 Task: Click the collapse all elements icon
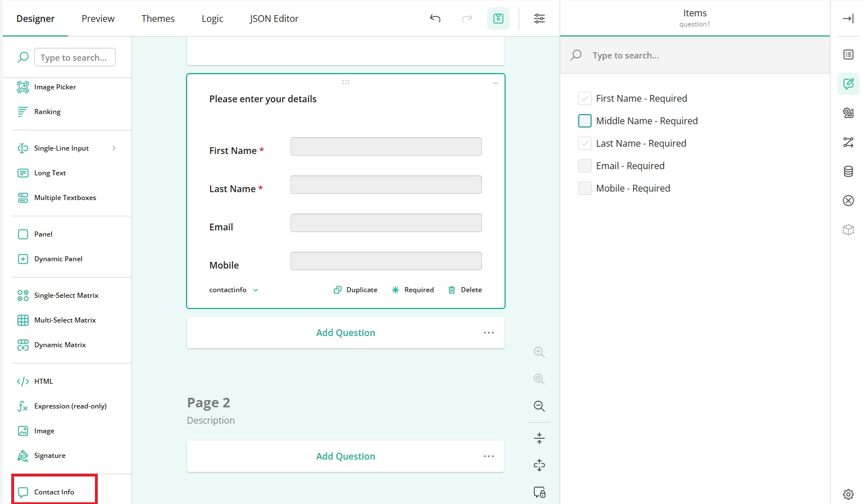coord(539,438)
